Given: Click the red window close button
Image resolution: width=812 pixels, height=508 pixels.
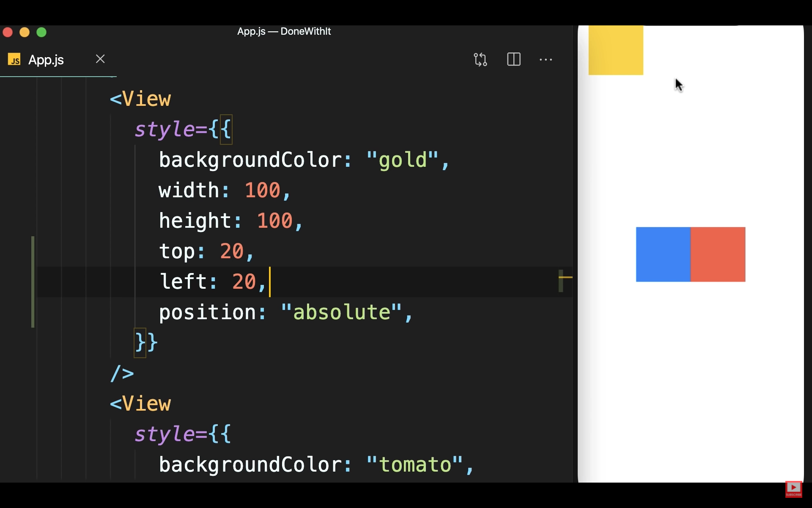Looking at the screenshot, I should click(8, 32).
